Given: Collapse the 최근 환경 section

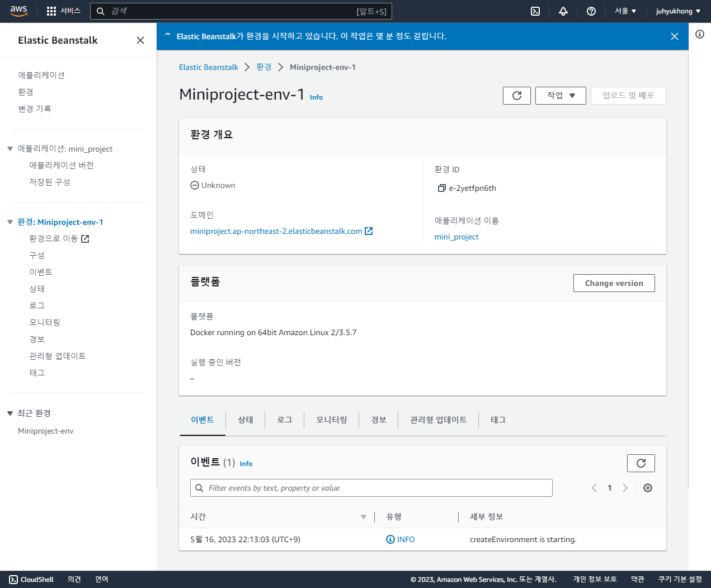Looking at the screenshot, I should point(10,413).
